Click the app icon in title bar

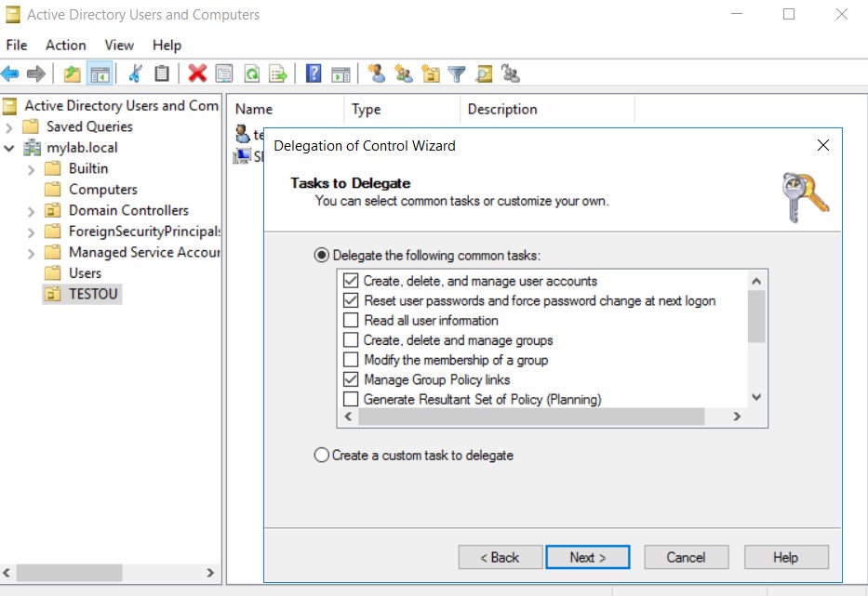click(13, 14)
